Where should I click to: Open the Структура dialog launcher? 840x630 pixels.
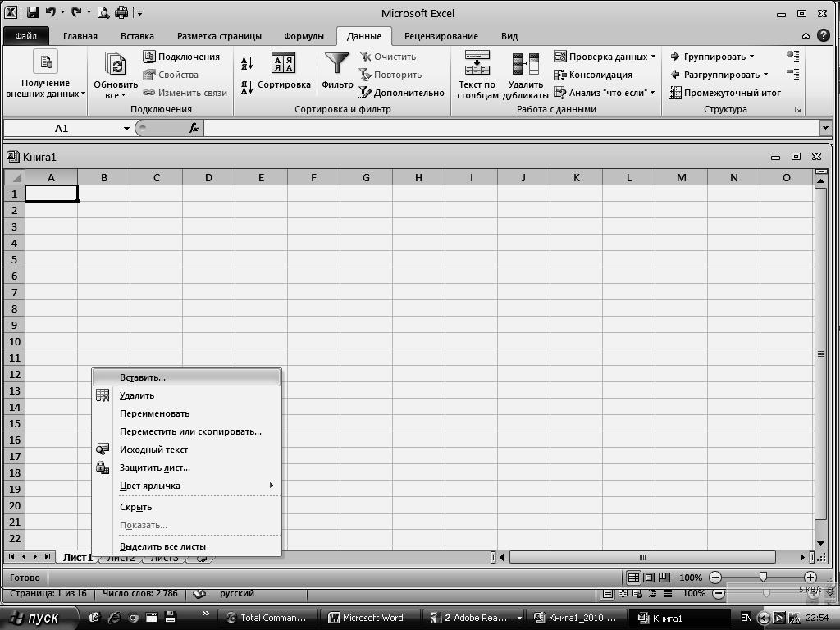(797, 110)
